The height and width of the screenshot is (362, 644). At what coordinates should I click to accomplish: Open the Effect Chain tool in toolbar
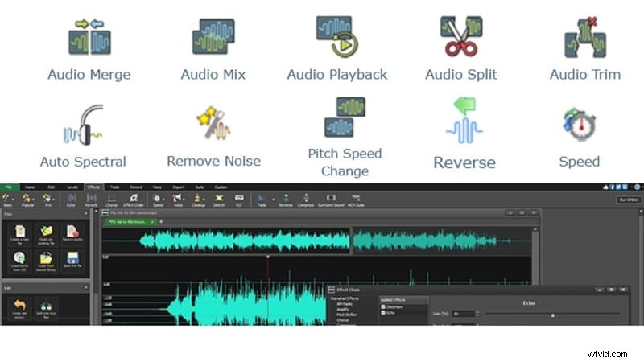click(x=134, y=200)
